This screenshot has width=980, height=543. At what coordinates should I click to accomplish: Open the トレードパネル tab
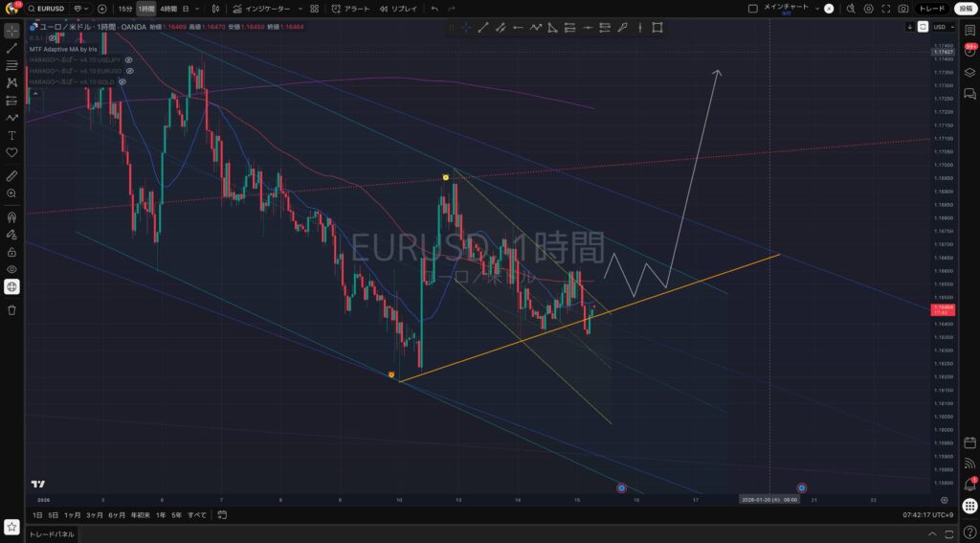(54, 534)
